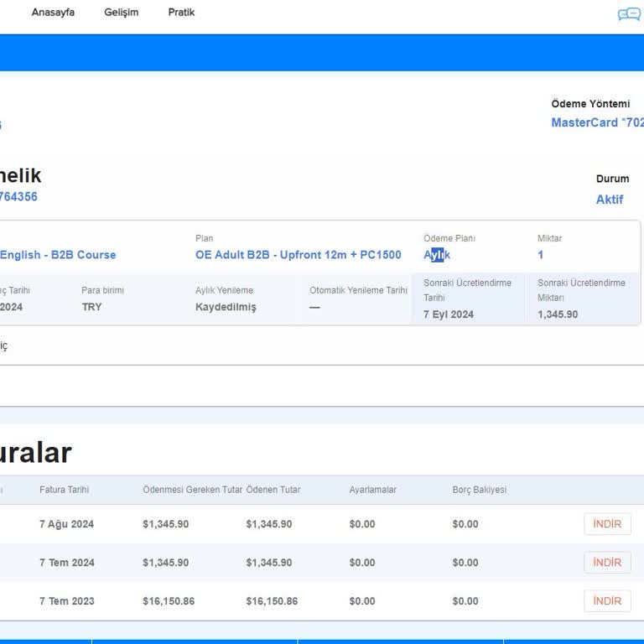This screenshot has height=644, width=644.
Task: Select the Ayarlamalar column header
Action: tap(372, 490)
